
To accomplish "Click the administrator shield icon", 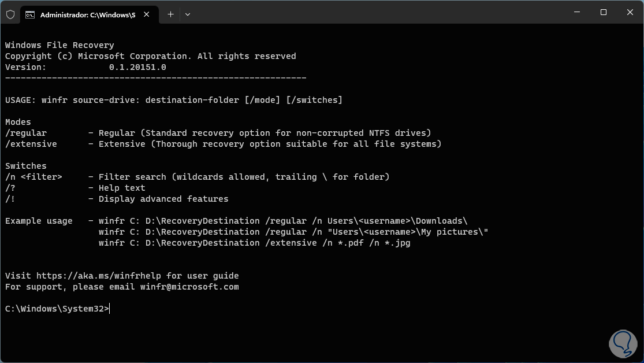I will tap(10, 14).
